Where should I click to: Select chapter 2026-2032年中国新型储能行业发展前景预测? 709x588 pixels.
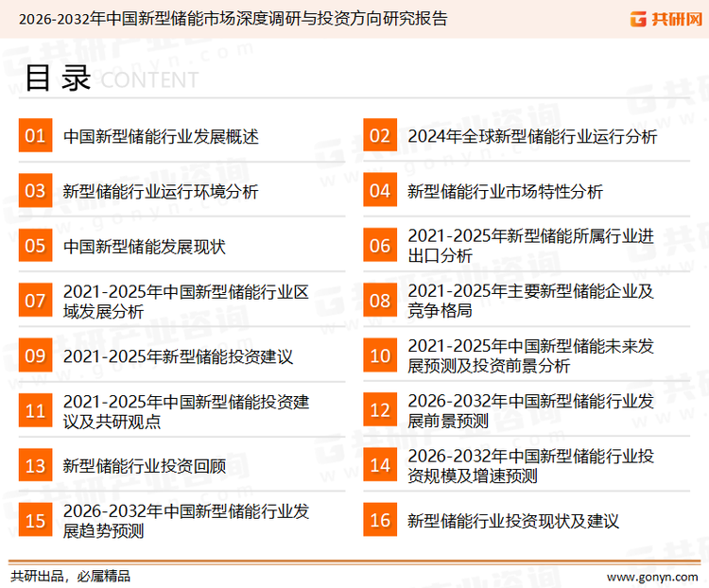(531, 410)
